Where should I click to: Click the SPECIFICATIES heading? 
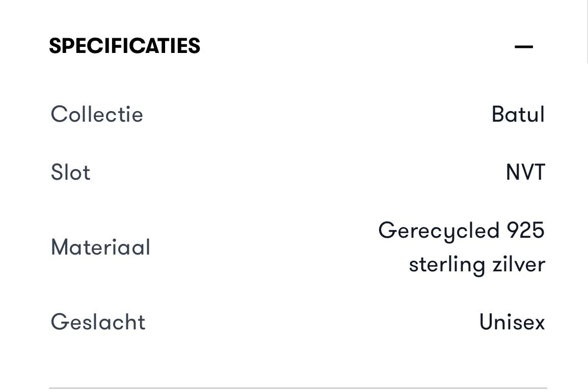[124, 46]
